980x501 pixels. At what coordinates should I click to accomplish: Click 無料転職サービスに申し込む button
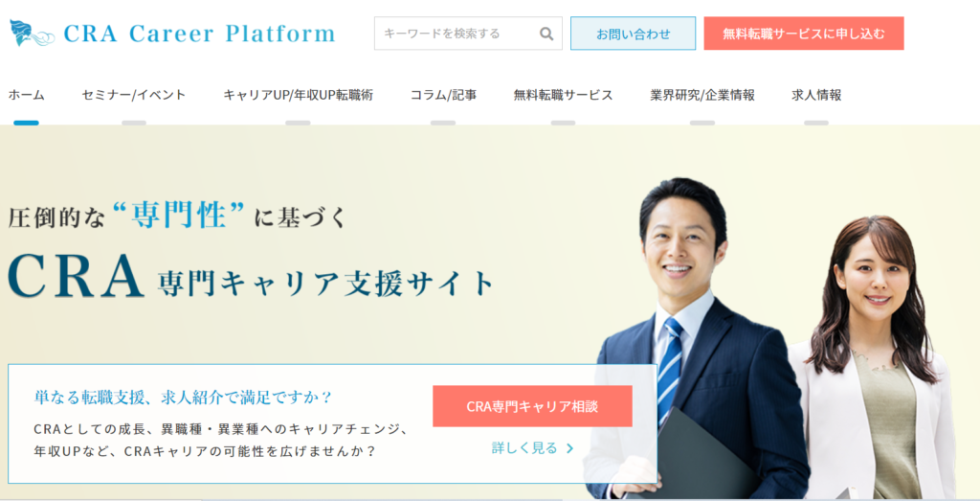804,34
